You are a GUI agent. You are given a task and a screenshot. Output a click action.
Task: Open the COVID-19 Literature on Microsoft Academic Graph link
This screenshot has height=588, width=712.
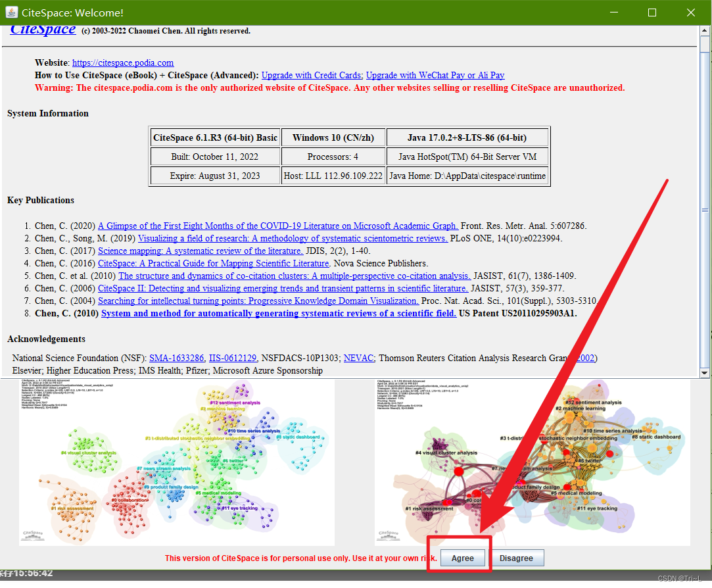278,226
